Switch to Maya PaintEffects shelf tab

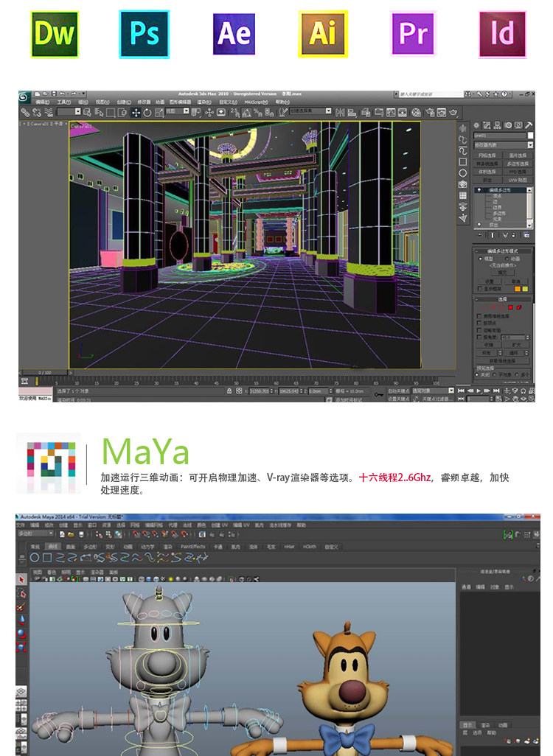(x=192, y=547)
